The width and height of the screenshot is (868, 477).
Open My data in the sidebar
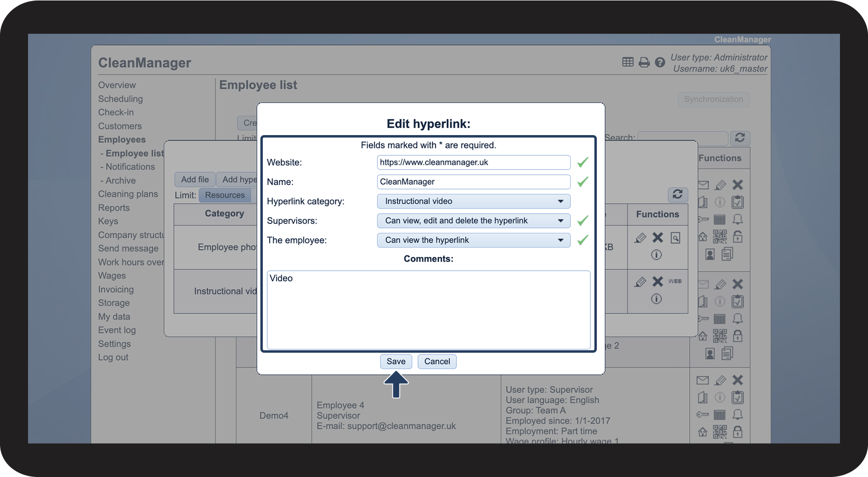click(114, 317)
